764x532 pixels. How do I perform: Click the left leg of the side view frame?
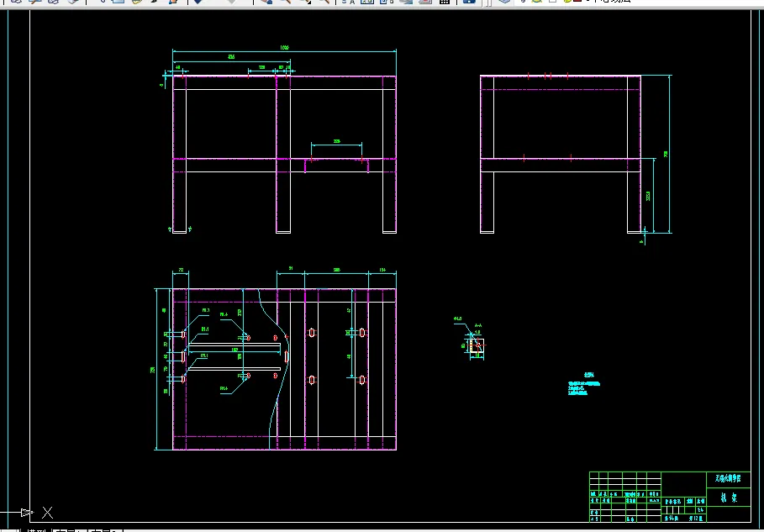[487, 155]
